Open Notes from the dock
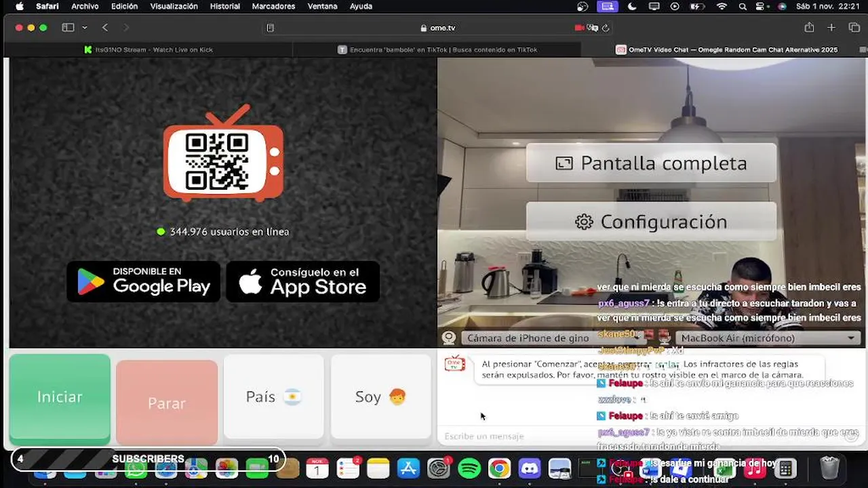Image resolution: width=868 pixels, height=488 pixels. [378, 468]
